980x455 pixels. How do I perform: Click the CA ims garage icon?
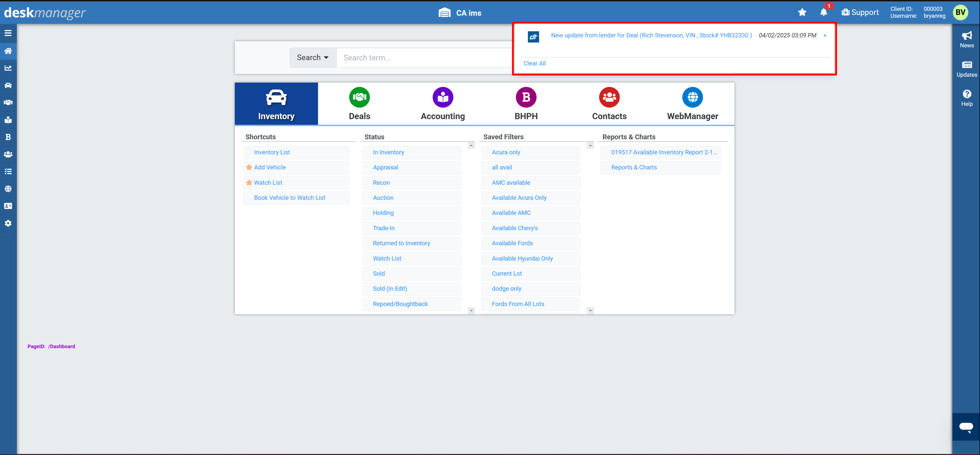[444, 13]
